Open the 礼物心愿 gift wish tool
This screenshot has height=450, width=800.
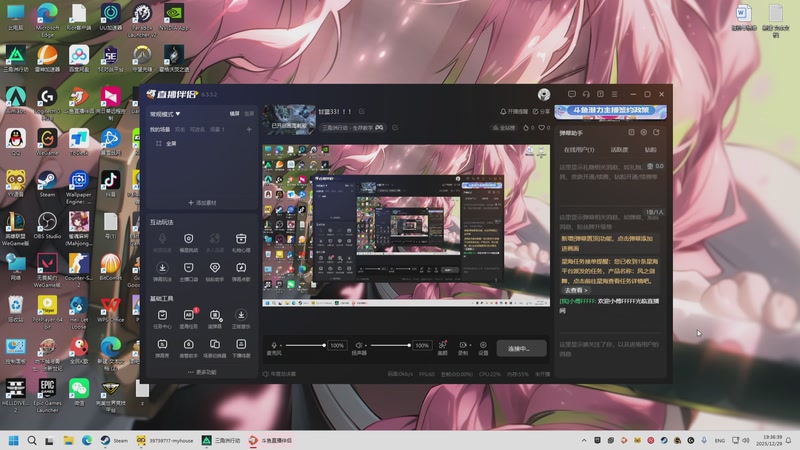pos(241,242)
